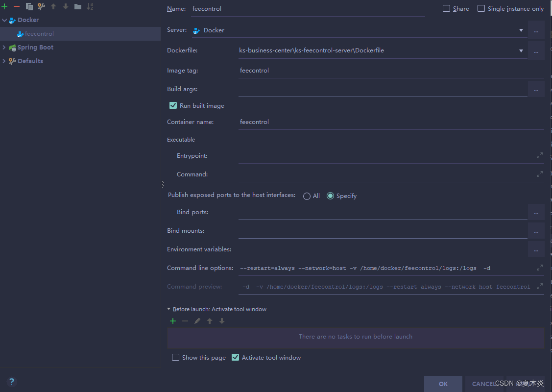Expand the Command preview field
This screenshot has width=552, height=392.
tap(539, 287)
